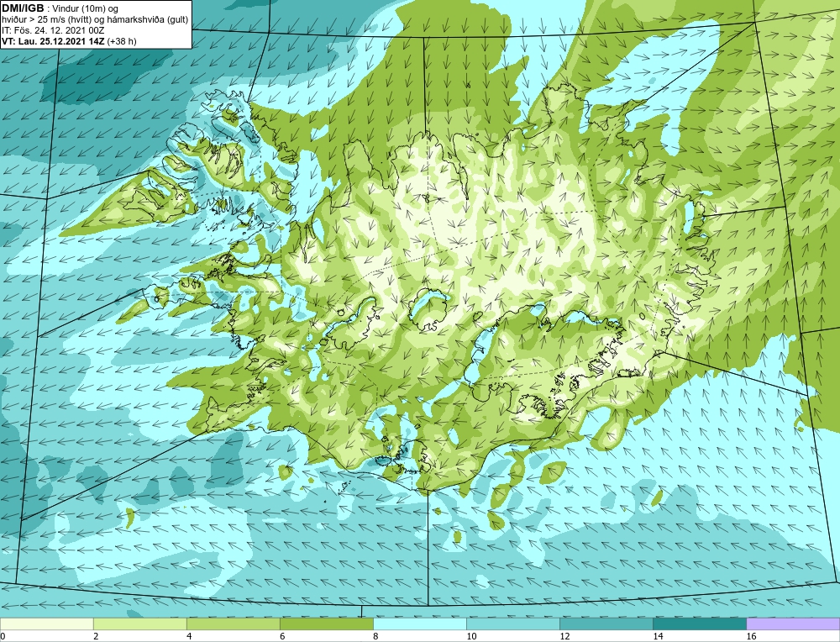
Task: Click the 10–12 m/s light teal legend swatch
Action: (512, 624)
